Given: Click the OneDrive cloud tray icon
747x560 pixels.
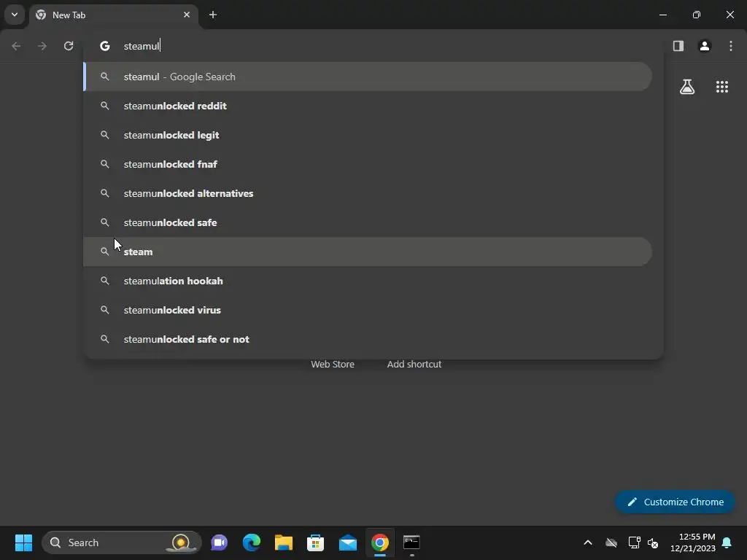Looking at the screenshot, I should (x=611, y=542).
